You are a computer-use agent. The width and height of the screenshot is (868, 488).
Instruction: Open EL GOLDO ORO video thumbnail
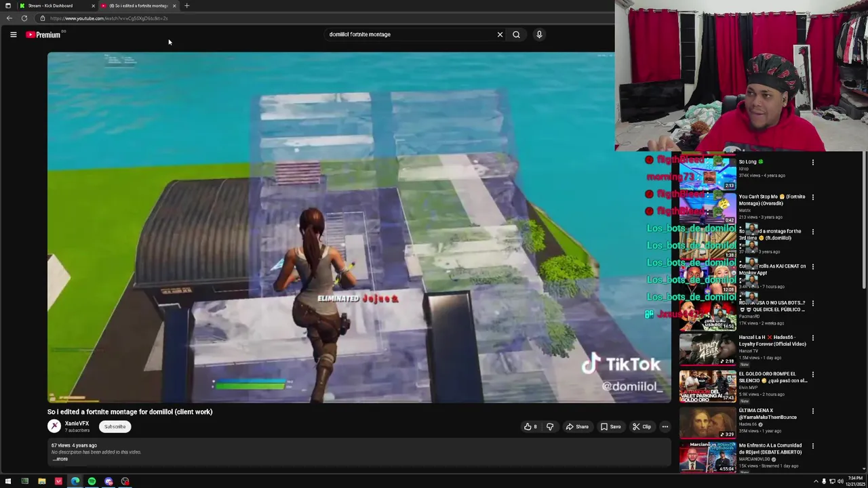[x=707, y=386]
